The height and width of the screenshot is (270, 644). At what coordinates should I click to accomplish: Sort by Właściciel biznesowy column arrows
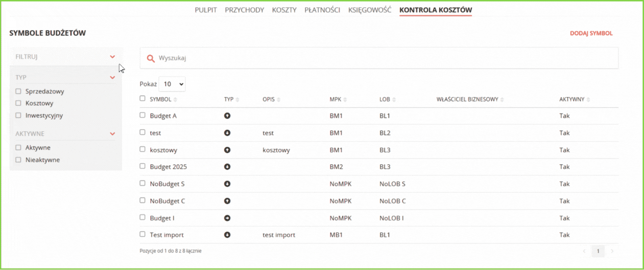pos(503,99)
